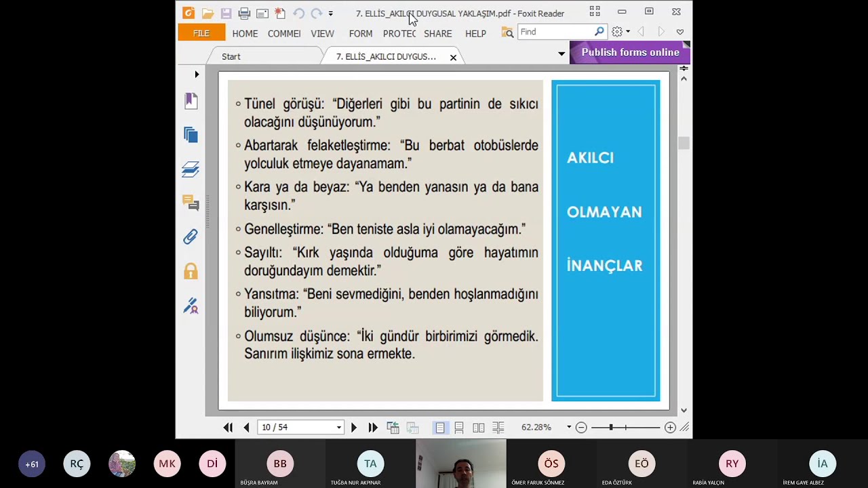Print the document via printer icon
This screenshot has height=488, width=868.
[x=244, y=13]
